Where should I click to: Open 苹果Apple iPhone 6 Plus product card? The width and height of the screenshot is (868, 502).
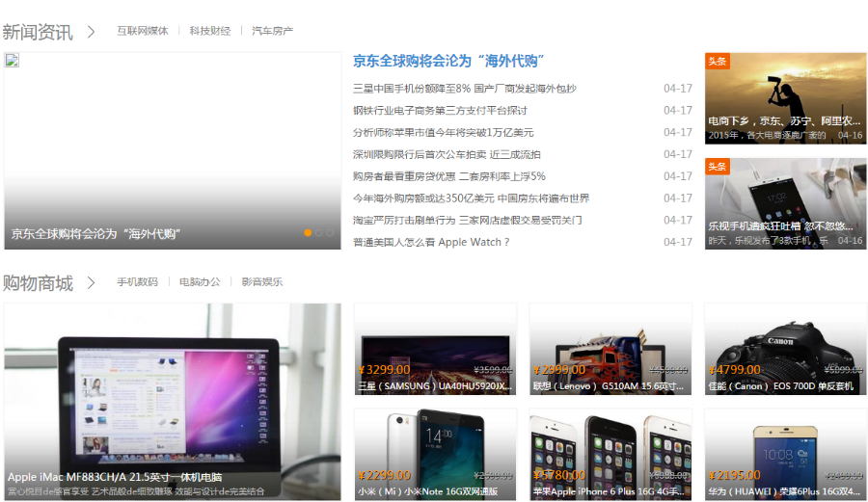(610, 455)
